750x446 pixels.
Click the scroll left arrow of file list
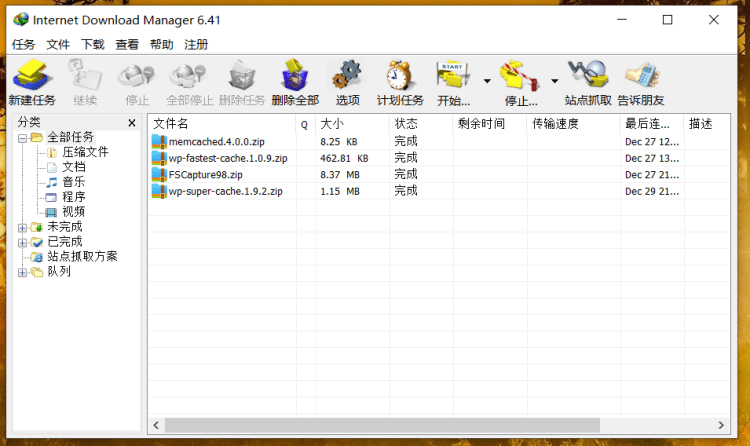[x=156, y=425]
